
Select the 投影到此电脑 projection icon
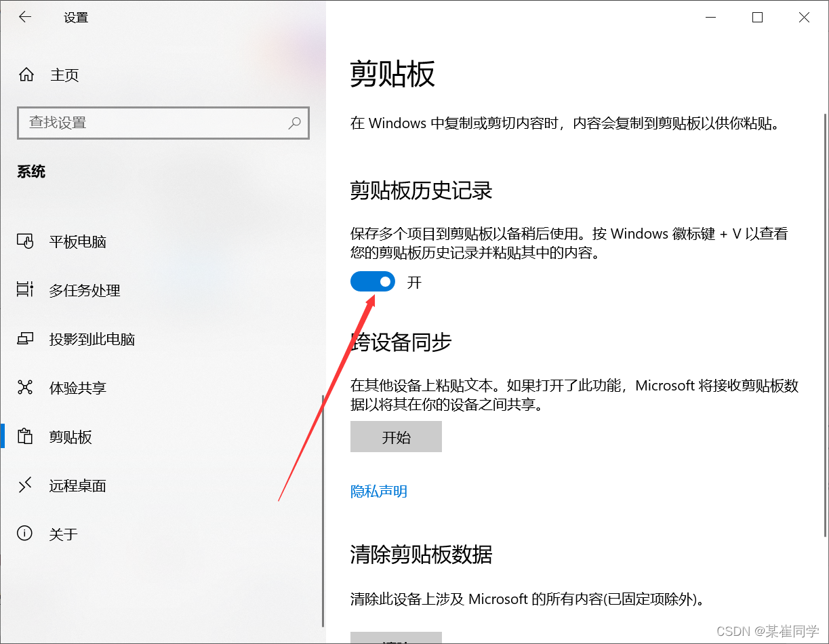(25, 338)
